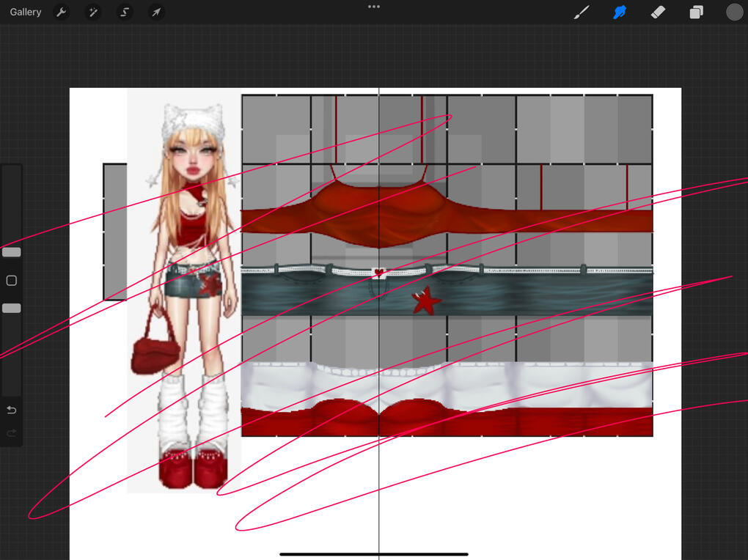Select the Eraser tool
748x560 pixels.
pyautogui.click(x=658, y=12)
